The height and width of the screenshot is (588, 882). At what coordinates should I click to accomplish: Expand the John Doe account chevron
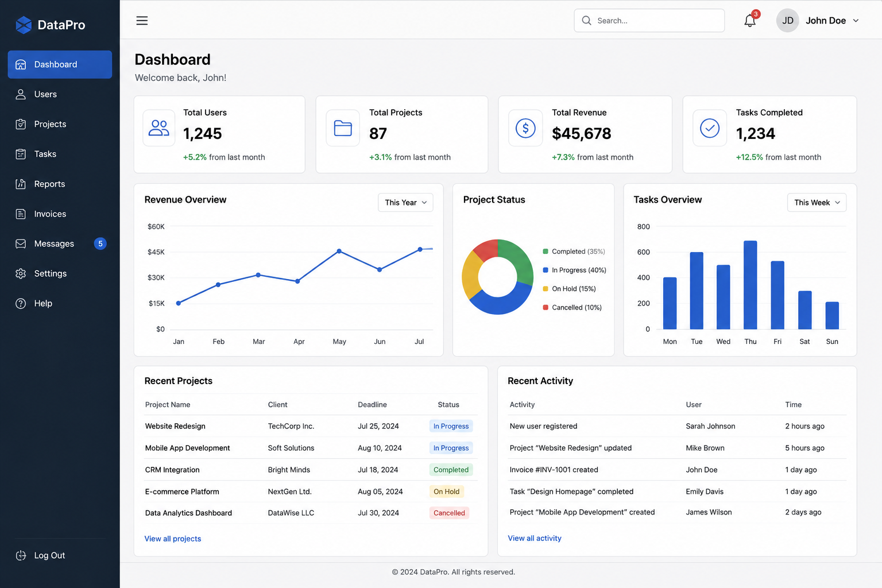pyautogui.click(x=856, y=21)
